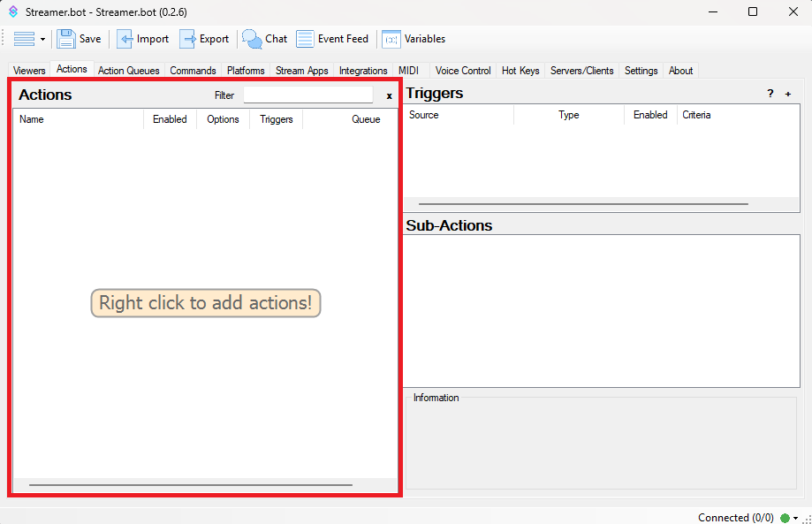Click the Actions list horizontal scrollbar

tap(190, 484)
